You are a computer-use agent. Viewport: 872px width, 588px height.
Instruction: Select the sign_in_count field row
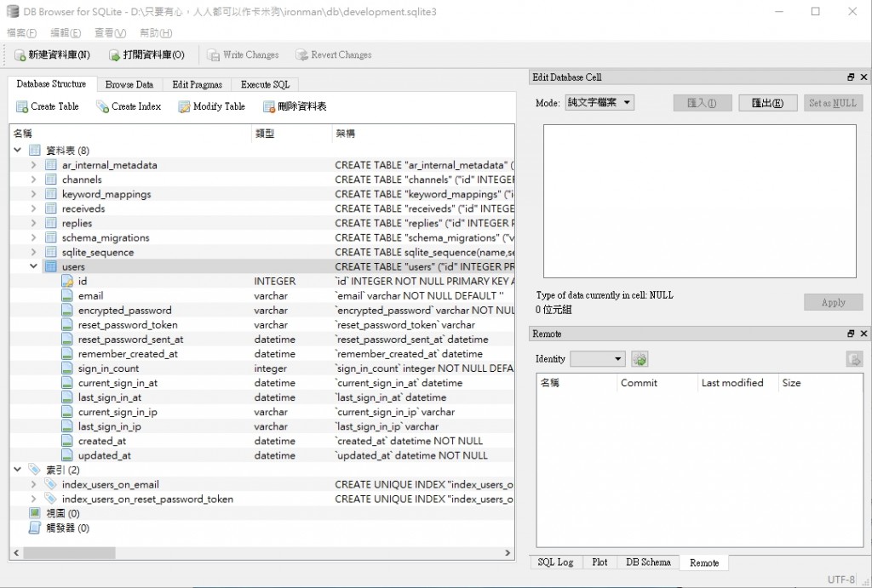(262, 368)
